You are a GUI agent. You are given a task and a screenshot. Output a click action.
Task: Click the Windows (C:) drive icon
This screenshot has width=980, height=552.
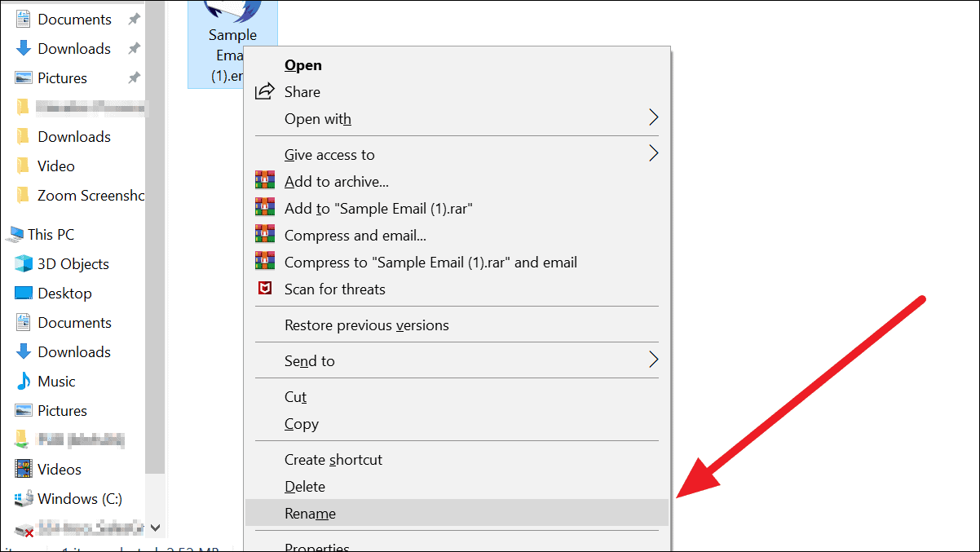24,498
